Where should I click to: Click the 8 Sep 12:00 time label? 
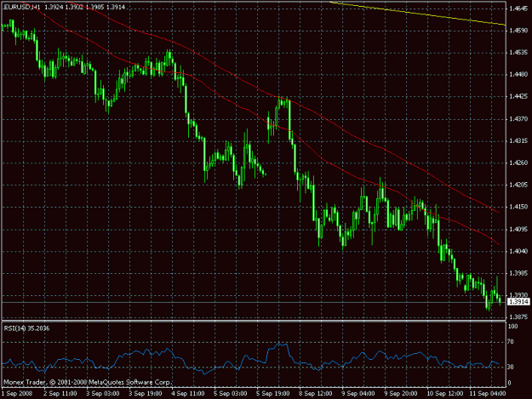[316, 394]
